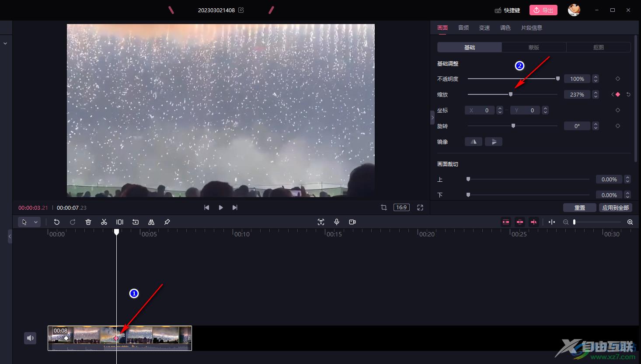Open the 抠图 sub-tab
The width and height of the screenshot is (641, 364).
coord(599,47)
